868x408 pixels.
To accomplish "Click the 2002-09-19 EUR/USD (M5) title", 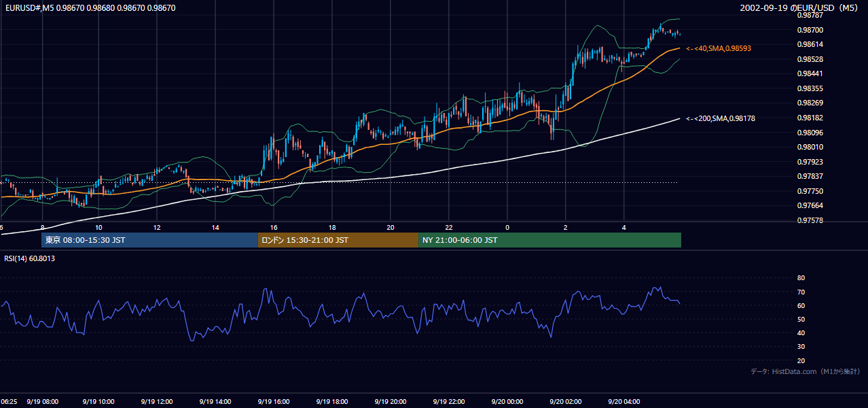I will point(800,8).
